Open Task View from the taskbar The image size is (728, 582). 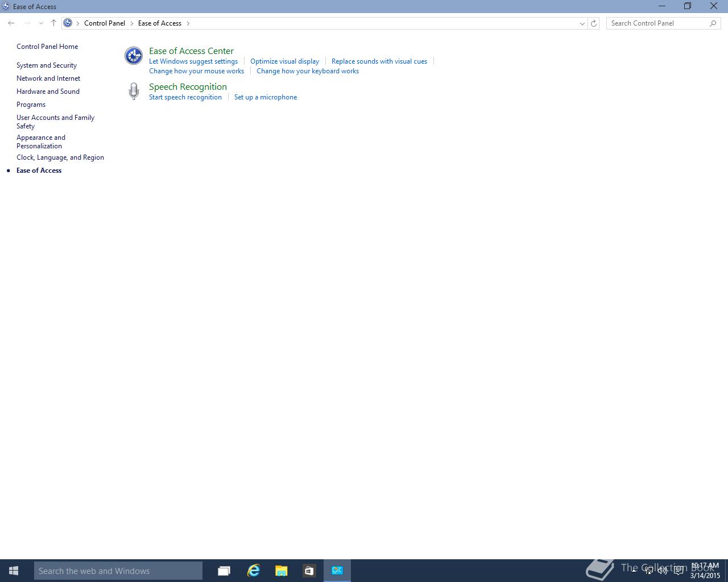(x=224, y=571)
